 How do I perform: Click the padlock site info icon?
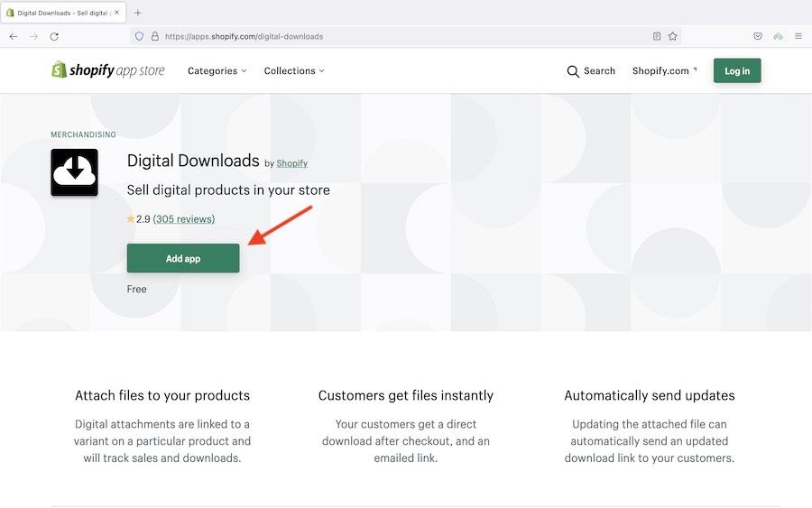click(x=154, y=36)
